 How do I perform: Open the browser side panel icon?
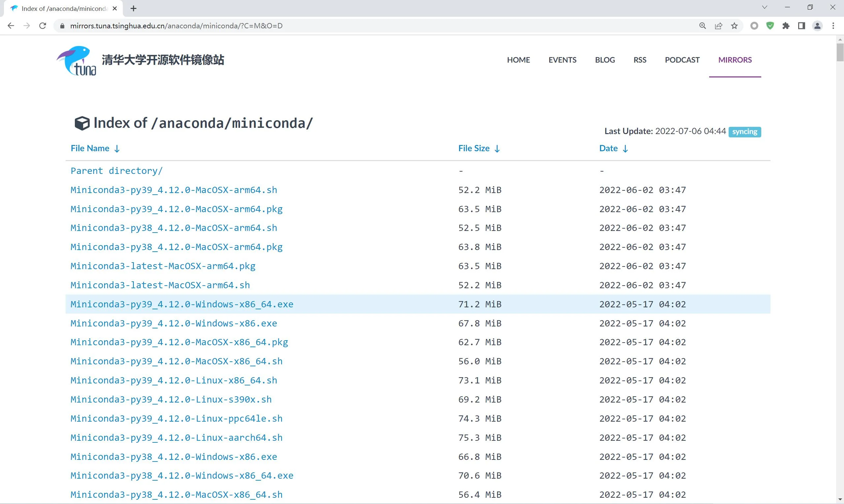tap(801, 26)
